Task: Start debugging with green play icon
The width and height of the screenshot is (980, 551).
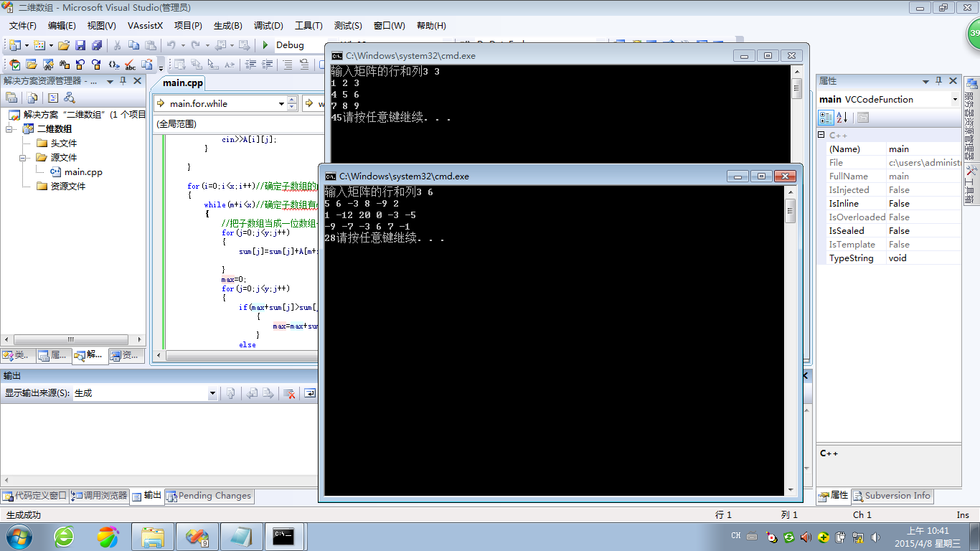Action: tap(265, 45)
